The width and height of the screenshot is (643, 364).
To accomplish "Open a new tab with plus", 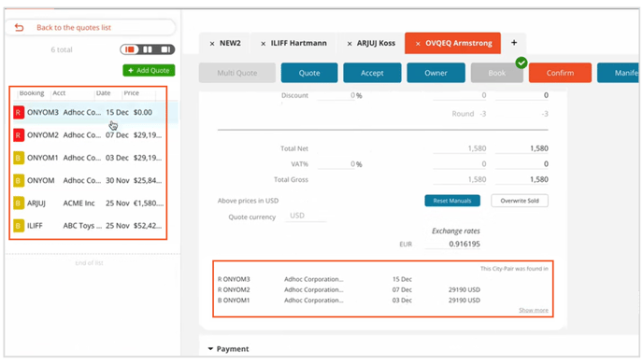I will tap(514, 43).
